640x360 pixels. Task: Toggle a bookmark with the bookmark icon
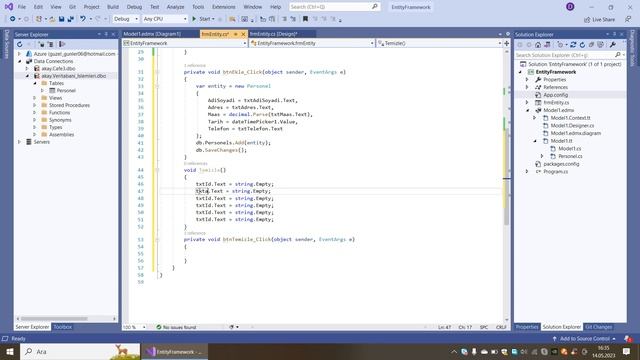305,19
